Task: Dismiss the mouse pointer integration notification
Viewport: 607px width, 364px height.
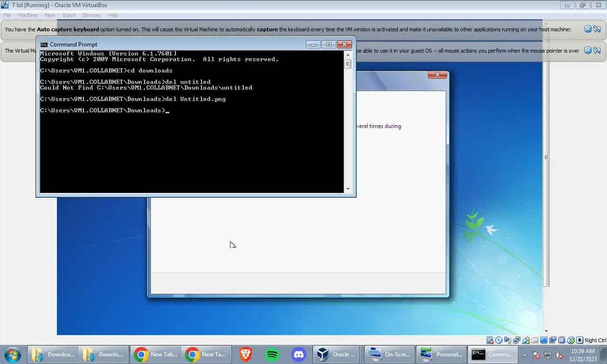Action: click(588, 50)
